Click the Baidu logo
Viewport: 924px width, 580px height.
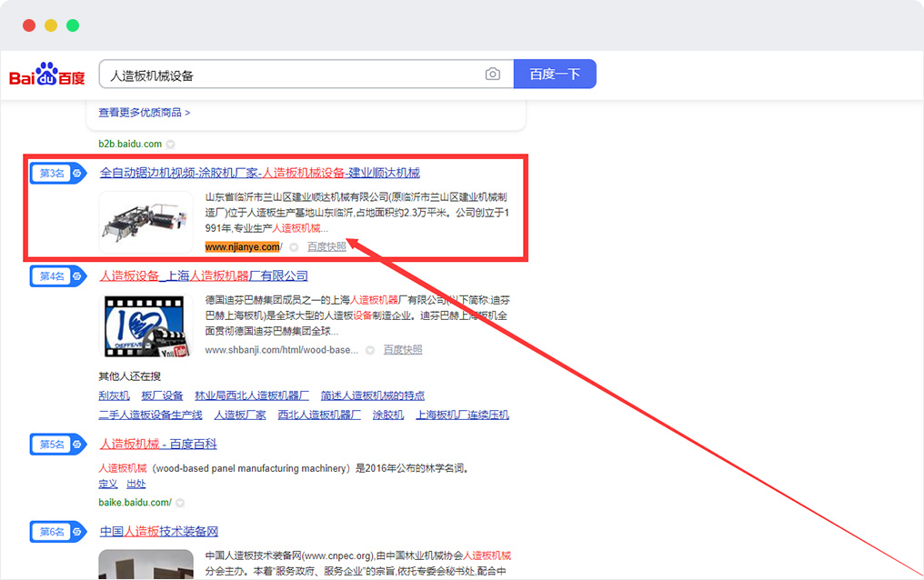(47, 75)
